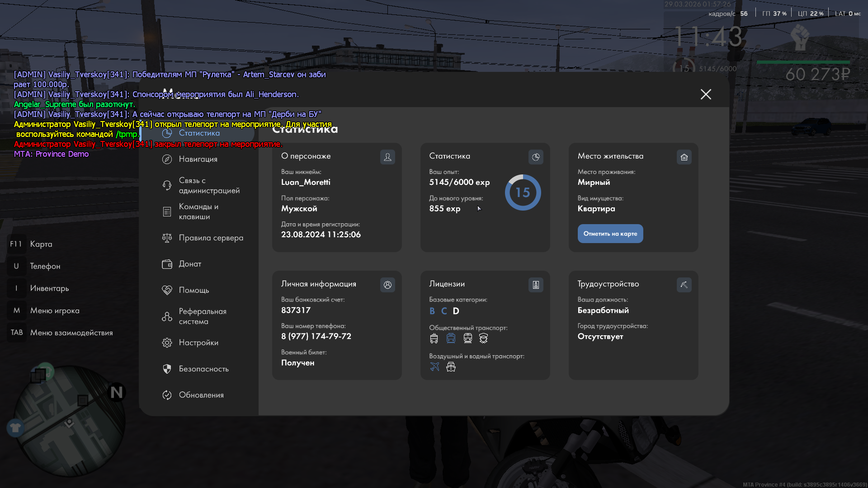Click the t-shirt icon near minimap
868x488 pixels.
click(x=15, y=427)
